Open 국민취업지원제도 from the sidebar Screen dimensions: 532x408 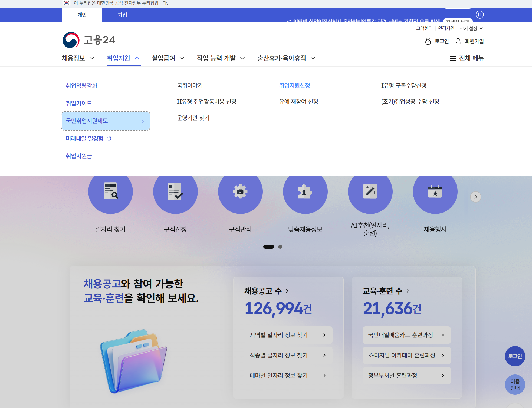(106, 121)
